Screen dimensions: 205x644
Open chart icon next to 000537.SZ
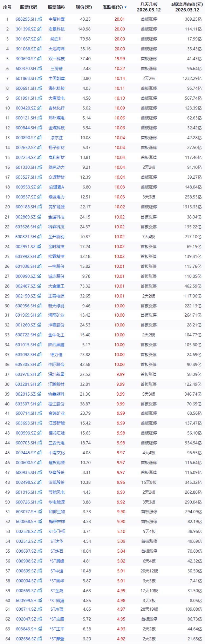pos(39,197)
